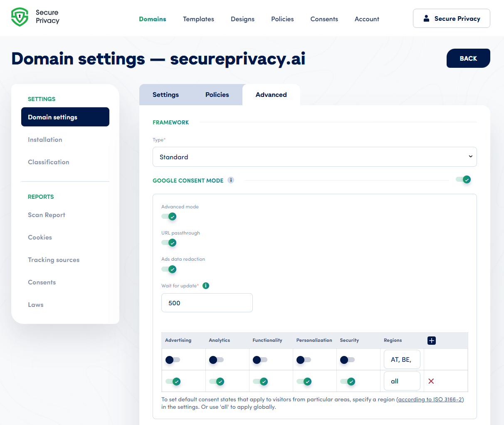The height and width of the screenshot is (425, 504).
Task: Click the user icon in the Secure Privacy button
Action: click(x=425, y=18)
